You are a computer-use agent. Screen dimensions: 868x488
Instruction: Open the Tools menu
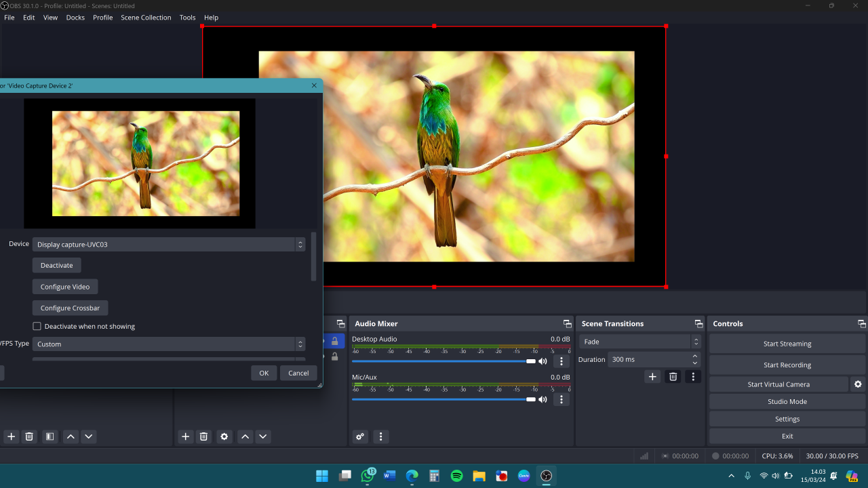tap(187, 17)
